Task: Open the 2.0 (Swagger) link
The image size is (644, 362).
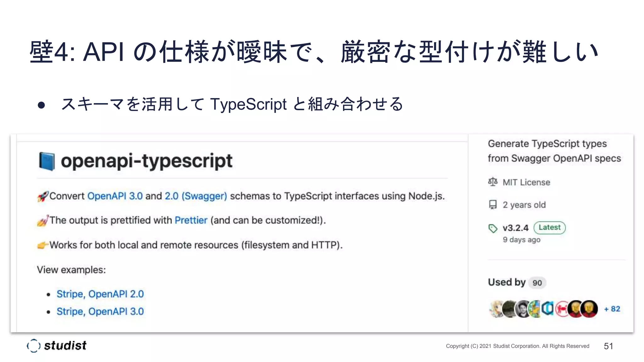Action: [196, 196]
